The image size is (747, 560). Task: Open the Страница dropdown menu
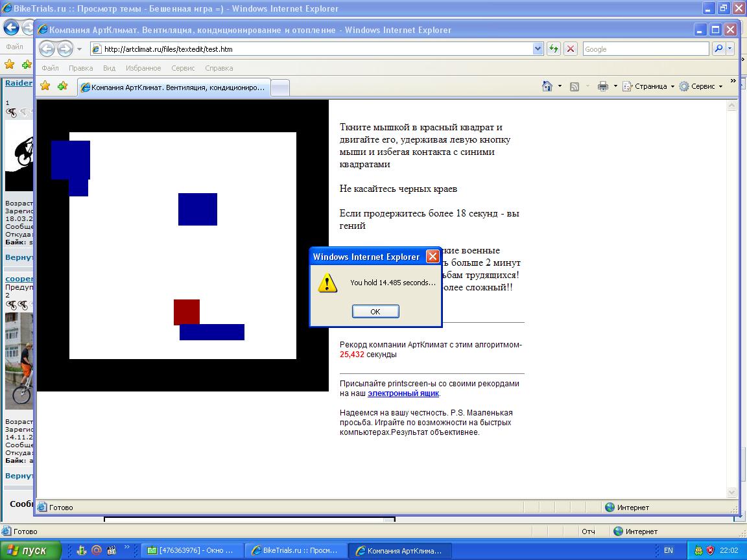pyautogui.click(x=649, y=86)
